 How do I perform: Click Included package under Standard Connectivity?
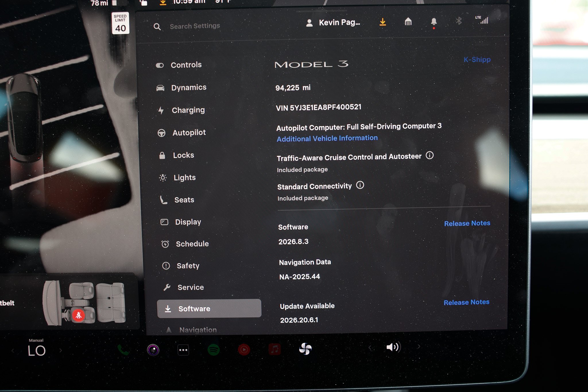tap(303, 198)
